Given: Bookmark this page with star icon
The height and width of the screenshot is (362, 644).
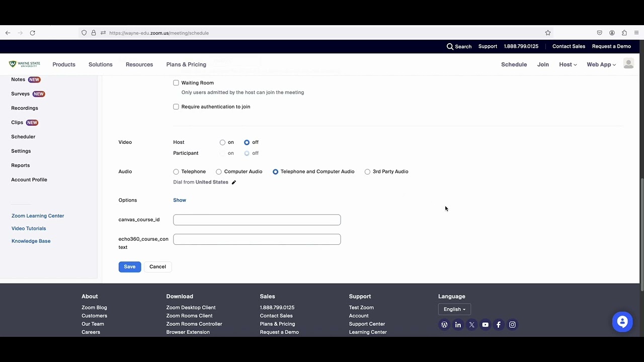Looking at the screenshot, I should (548, 33).
